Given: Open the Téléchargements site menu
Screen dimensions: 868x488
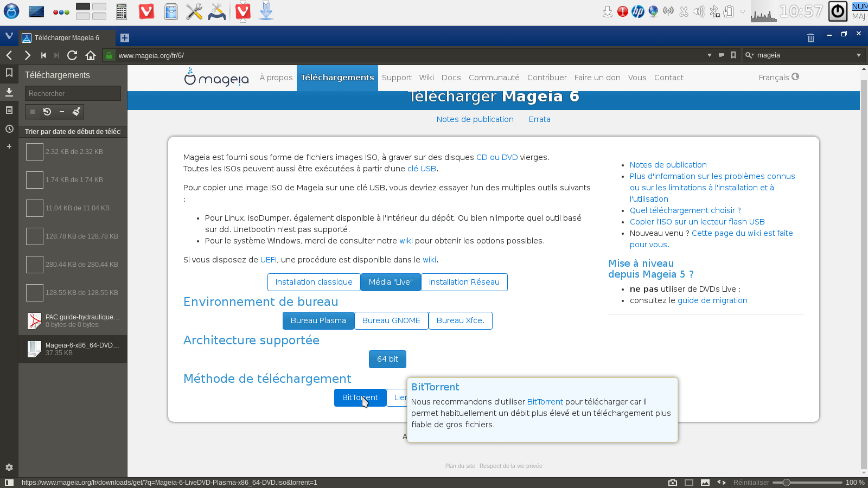Looking at the screenshot, I should point(337,78).
